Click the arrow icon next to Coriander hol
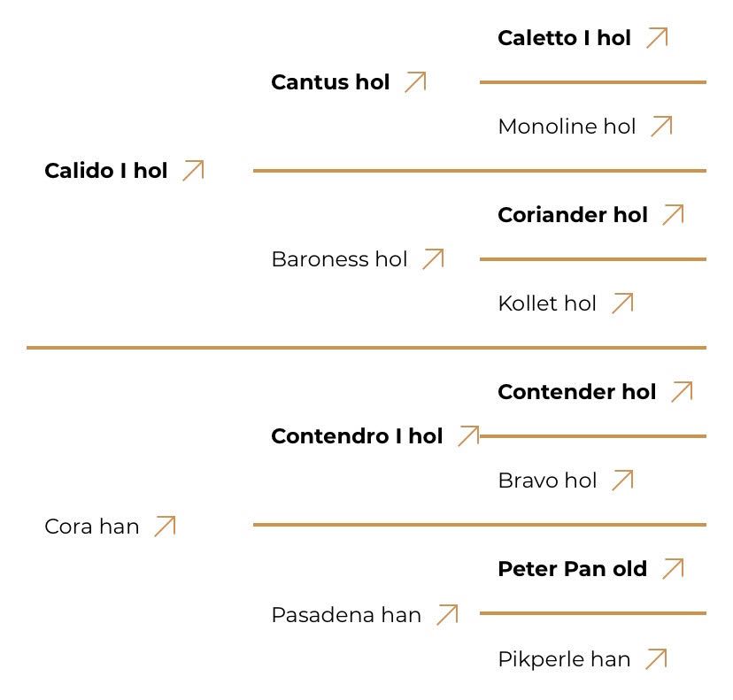This screenshot has height=700, width=733. coord(673,214)
